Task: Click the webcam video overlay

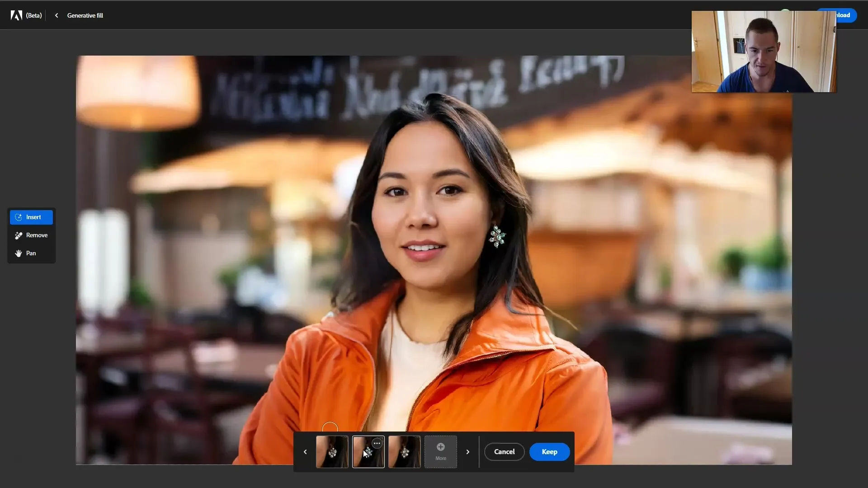Action: click(764, 52)
